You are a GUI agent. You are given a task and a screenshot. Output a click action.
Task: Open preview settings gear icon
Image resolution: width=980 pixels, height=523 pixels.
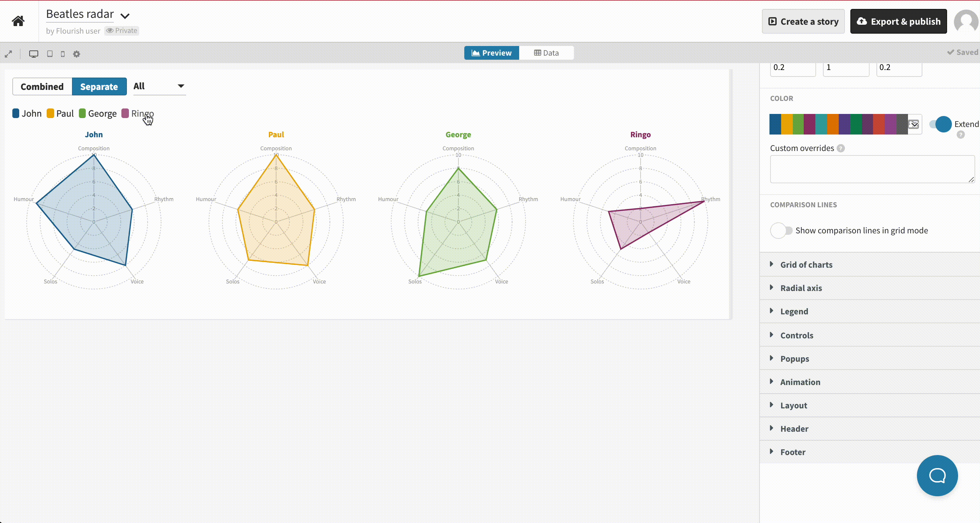(x=76, y=54)
